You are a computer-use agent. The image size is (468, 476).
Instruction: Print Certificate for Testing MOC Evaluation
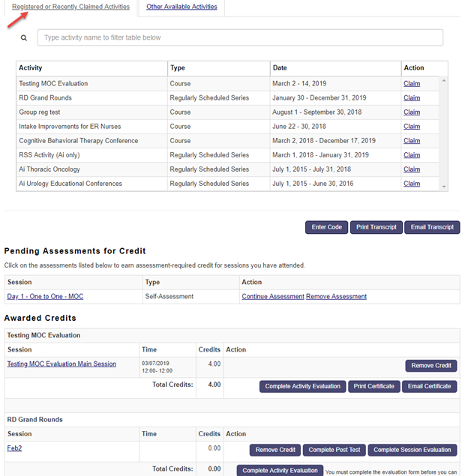pyautogui.click(x=375, y=386)
